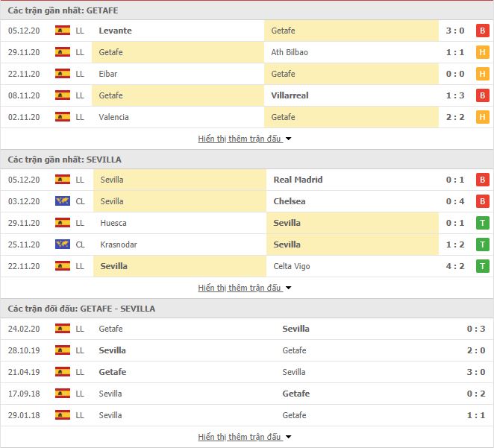This screenshot has height=448, width=494.
Task: Click the red B badge for Real Madrid match
Action: tap(482, 180)
